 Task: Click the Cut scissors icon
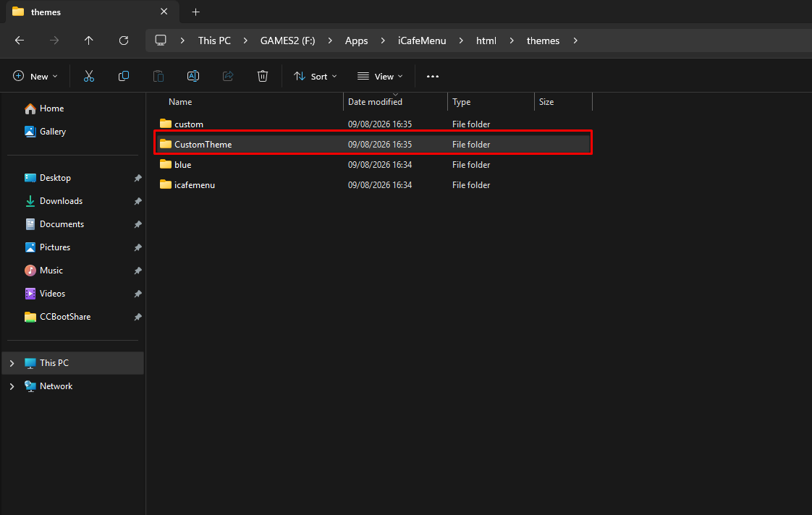(88, 76)
